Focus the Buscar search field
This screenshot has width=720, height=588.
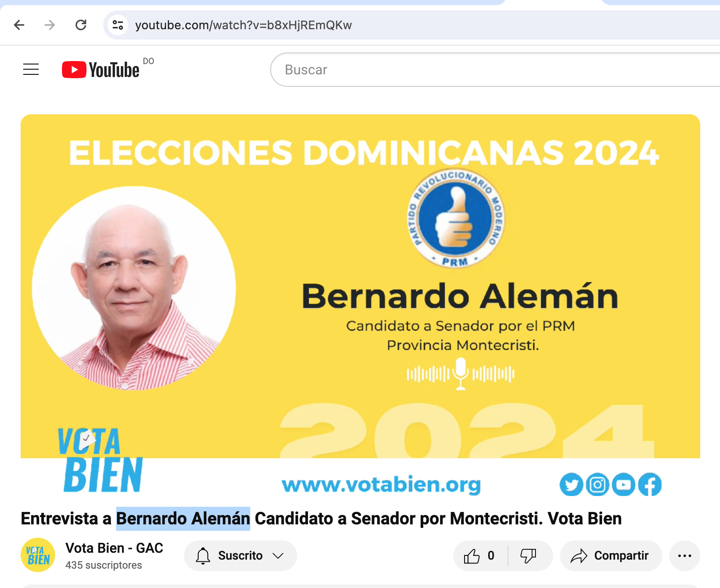(x=495, y=70)
